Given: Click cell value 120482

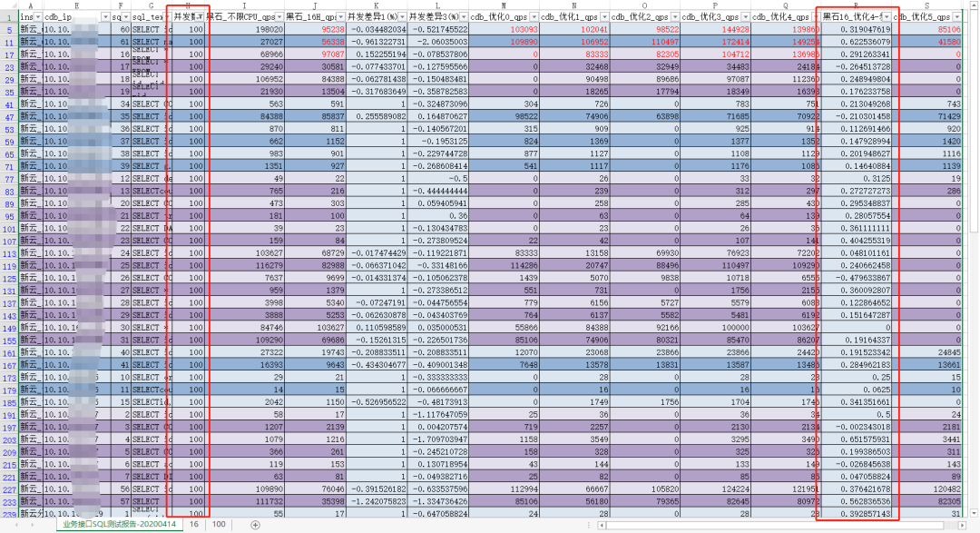Looking at the screenshot, I should 926,489.
